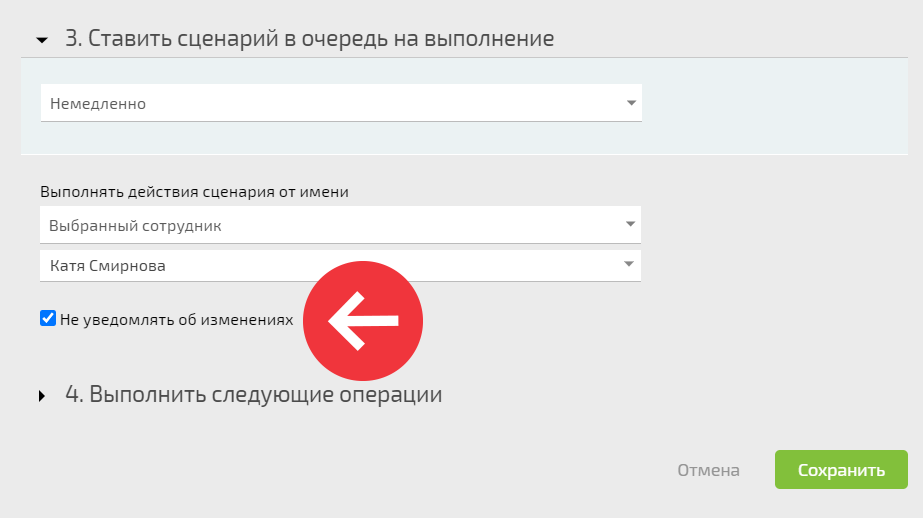Save changes with the Сохранить button
The image size is (923, 518).
841,470
